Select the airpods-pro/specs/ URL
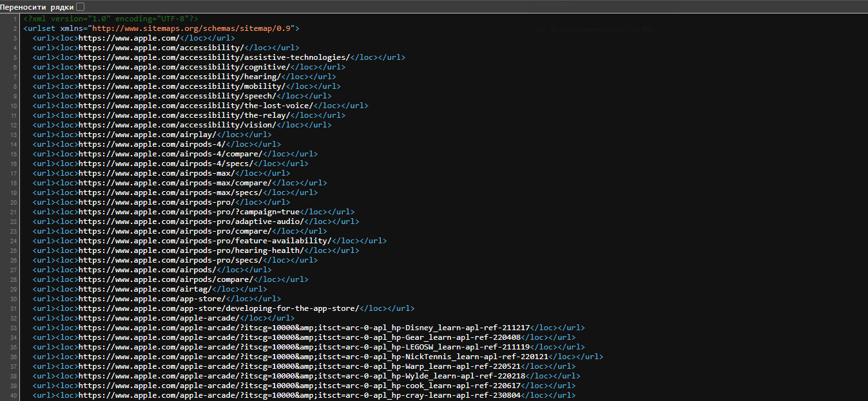 click(170, 260)
